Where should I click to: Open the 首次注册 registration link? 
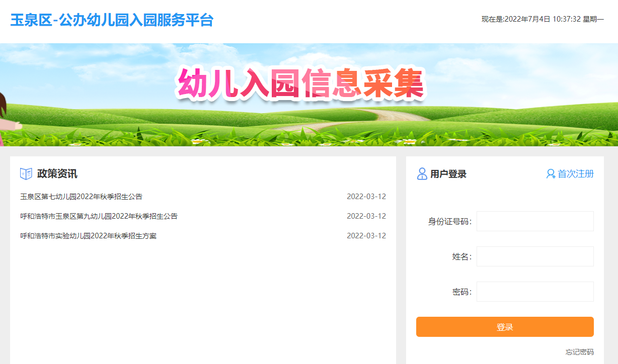tap(575, 174)
